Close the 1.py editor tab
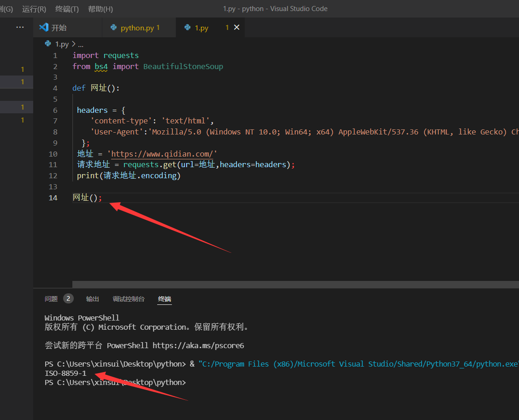The height and width of the screenshot is (420, 519). tap(237, 28)
